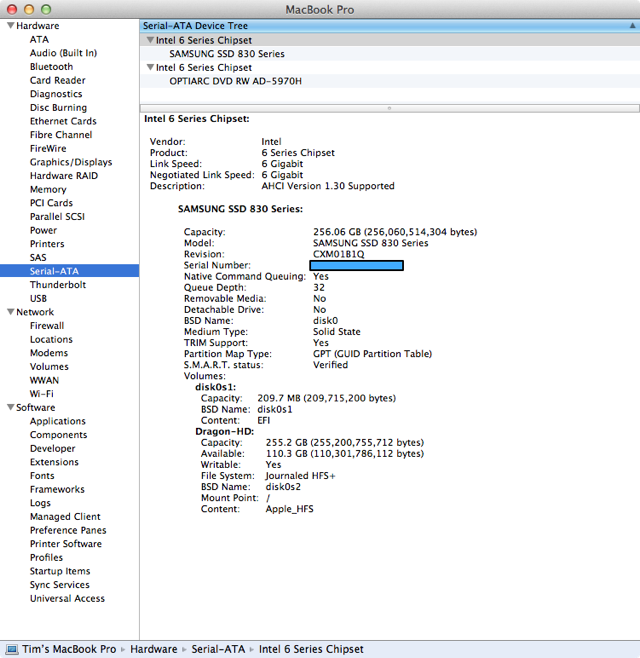
Task: Open Frameworks entry
Action: coord(57,489)
